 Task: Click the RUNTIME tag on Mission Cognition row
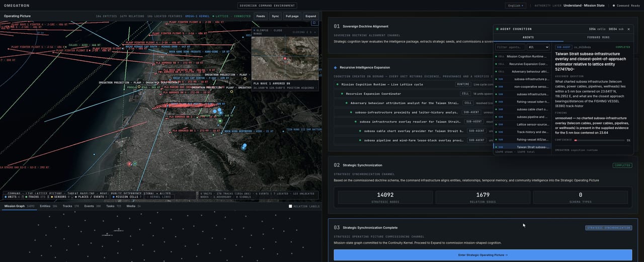[x=463, y=84]
